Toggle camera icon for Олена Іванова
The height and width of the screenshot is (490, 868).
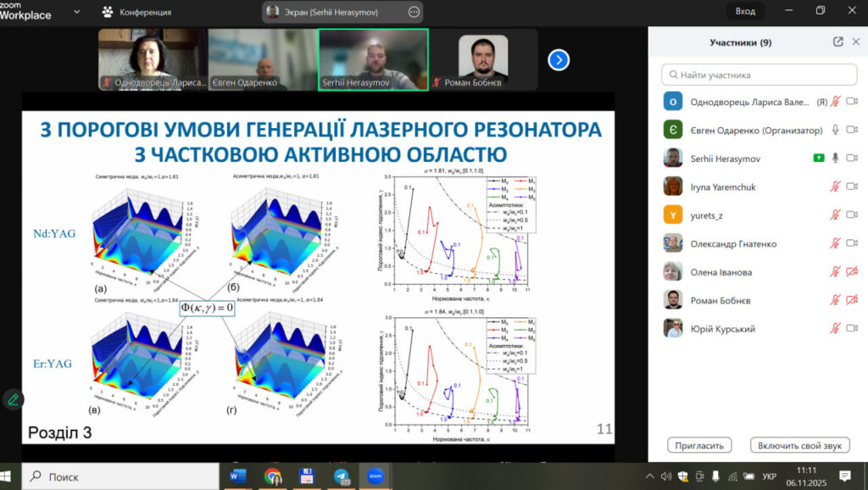coord(852,272)
